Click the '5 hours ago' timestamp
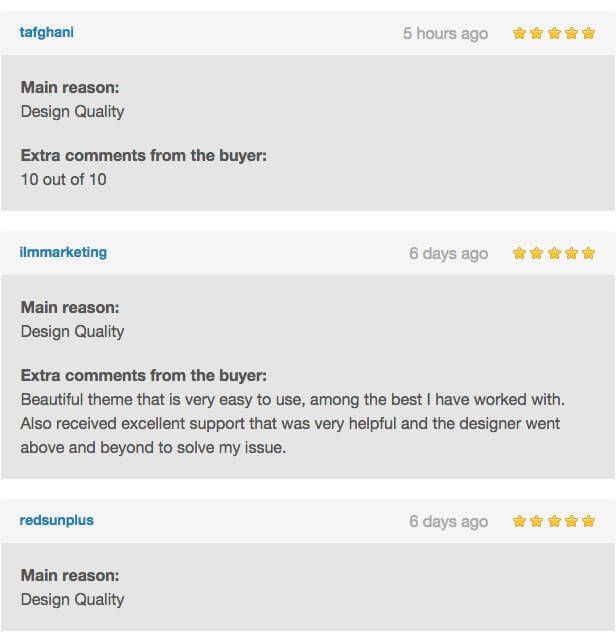The image size is (616, 640). [x=445, y=33]
